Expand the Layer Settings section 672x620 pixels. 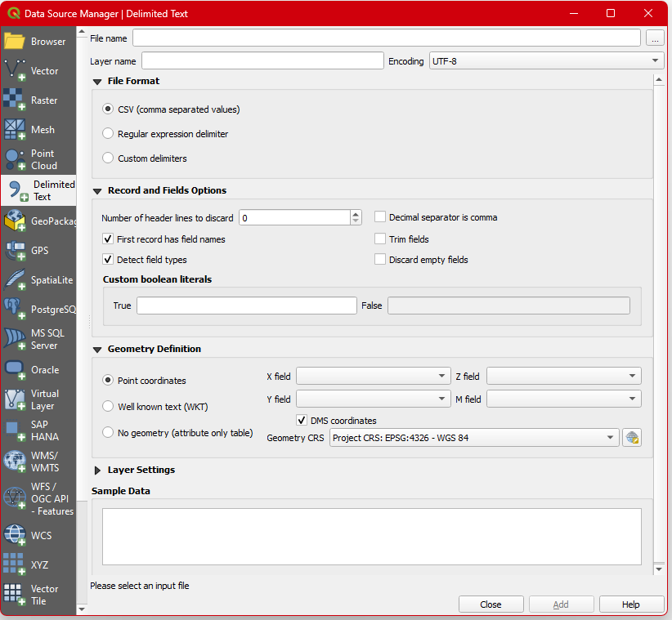[98, 471]
